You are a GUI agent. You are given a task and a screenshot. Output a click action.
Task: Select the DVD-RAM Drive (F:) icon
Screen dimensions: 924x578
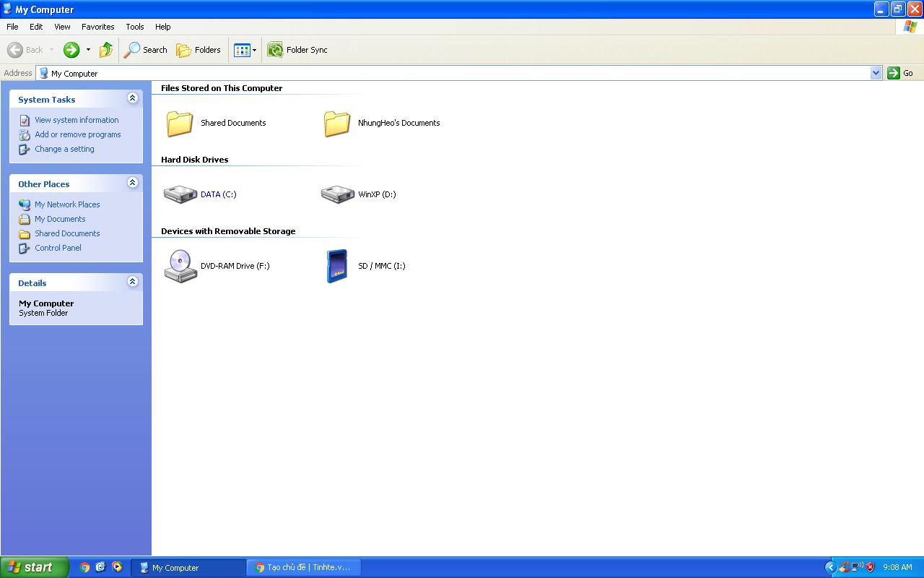(x=180, y=266)
